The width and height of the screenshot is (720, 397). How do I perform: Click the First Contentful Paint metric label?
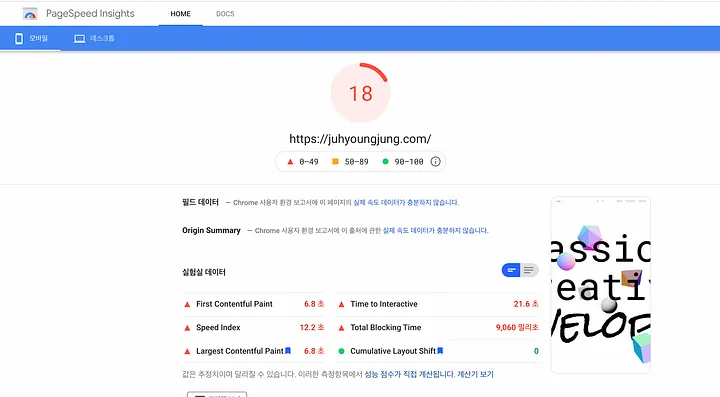234,304
